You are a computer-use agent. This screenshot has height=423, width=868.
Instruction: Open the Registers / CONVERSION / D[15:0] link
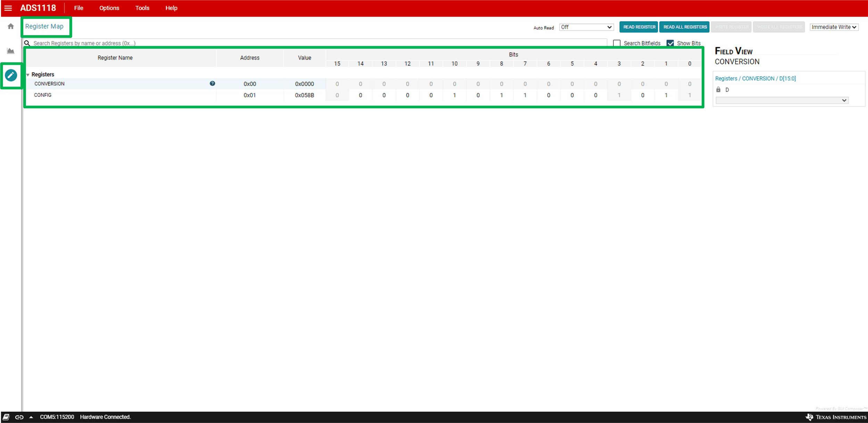click(x=755, y=78)
